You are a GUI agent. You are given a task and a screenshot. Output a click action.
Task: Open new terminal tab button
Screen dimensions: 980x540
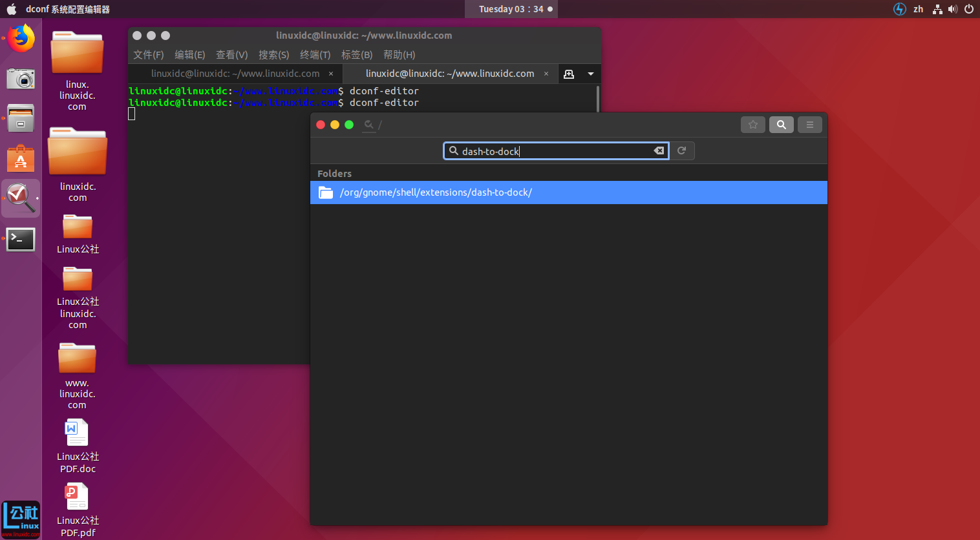click(x=569, y=74)
